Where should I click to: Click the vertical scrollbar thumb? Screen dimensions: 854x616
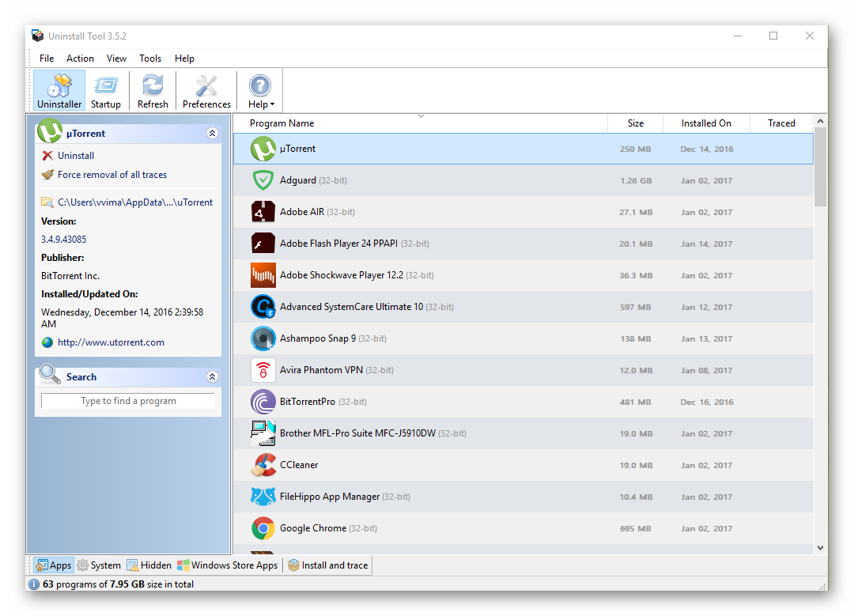[820, 167]
